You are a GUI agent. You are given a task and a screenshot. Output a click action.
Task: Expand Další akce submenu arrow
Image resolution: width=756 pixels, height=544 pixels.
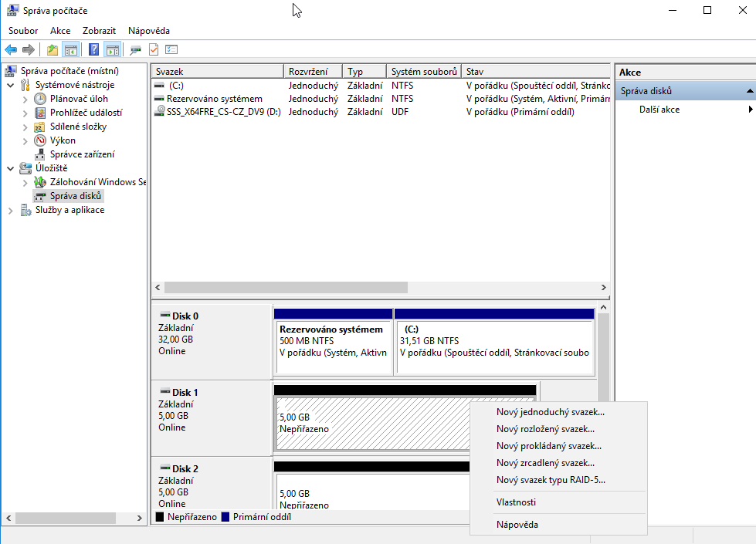[749, 110]
